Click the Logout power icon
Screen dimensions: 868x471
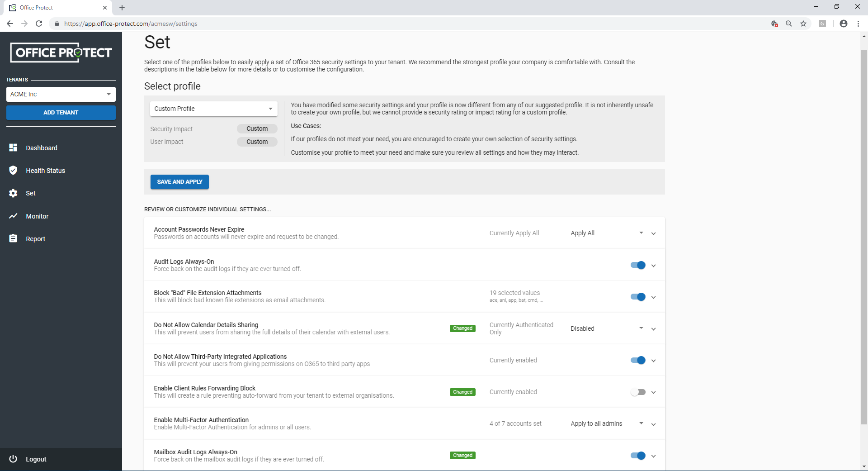pos(13,459)
